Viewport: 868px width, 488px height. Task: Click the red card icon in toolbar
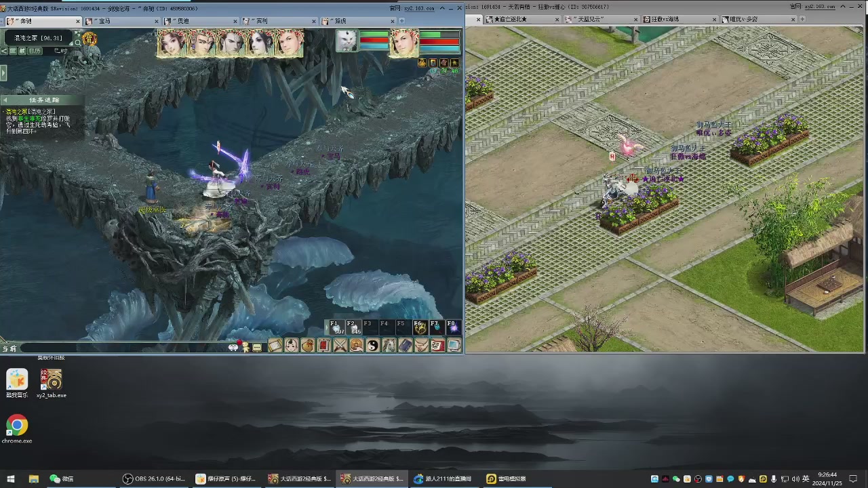click(x=324, y=346)
